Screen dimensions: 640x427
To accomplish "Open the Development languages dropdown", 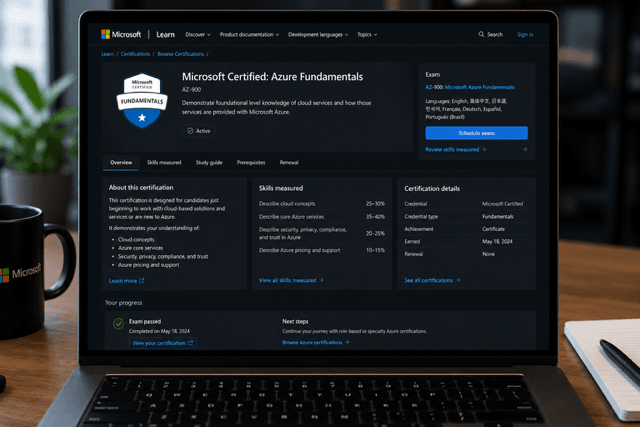I will coord(318,35).
